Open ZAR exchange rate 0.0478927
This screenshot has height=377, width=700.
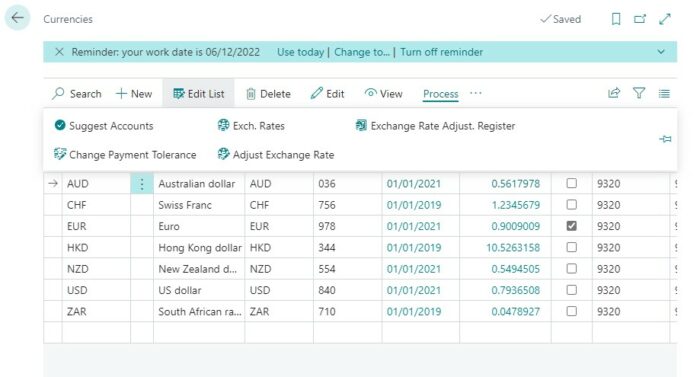pos(516,311)
